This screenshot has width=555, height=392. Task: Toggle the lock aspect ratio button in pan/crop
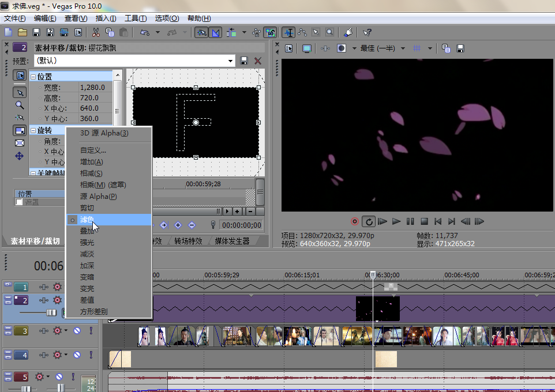coord(20,130)
